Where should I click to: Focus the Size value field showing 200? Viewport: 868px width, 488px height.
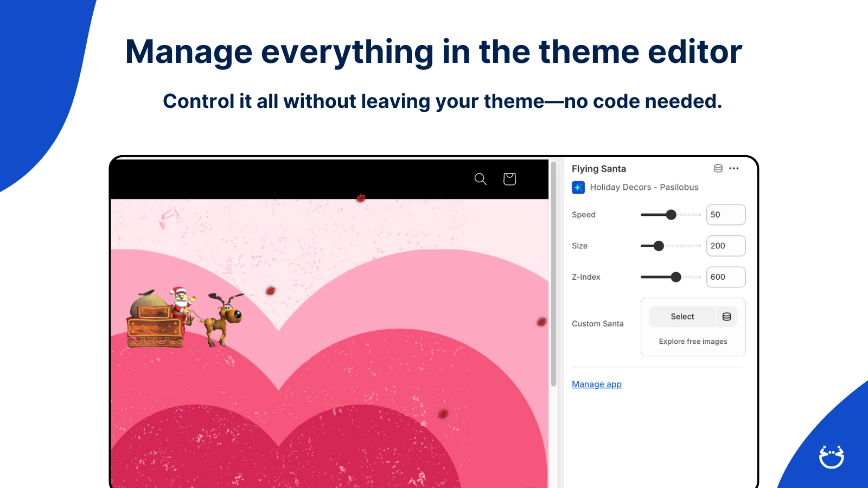tap(726, 246)
